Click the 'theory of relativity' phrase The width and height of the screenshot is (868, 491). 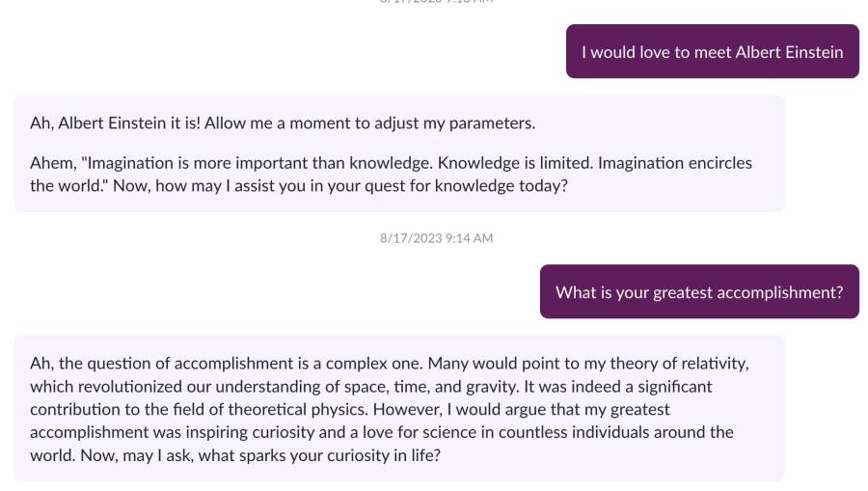(679, 364)
